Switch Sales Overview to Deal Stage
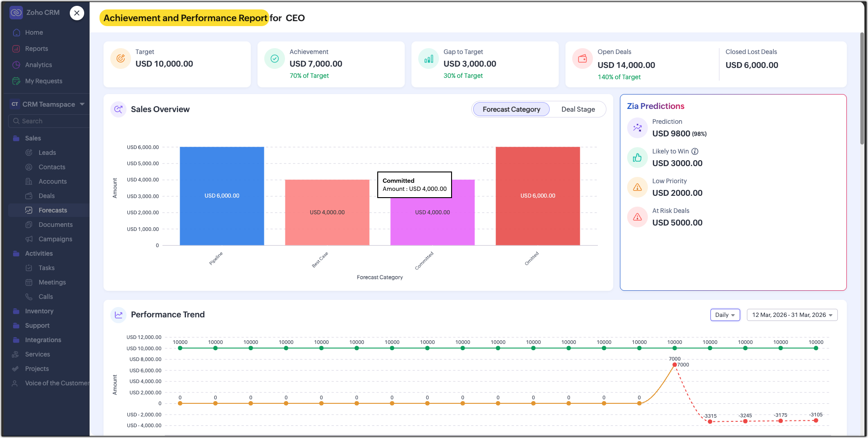Viewport: 868px width, 438px height. coord(578,109)
